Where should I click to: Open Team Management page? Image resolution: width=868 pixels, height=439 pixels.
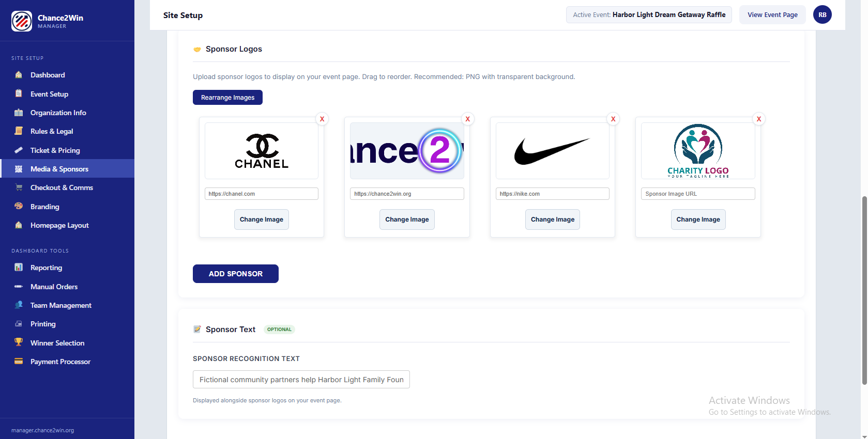[x=67, y=305]
